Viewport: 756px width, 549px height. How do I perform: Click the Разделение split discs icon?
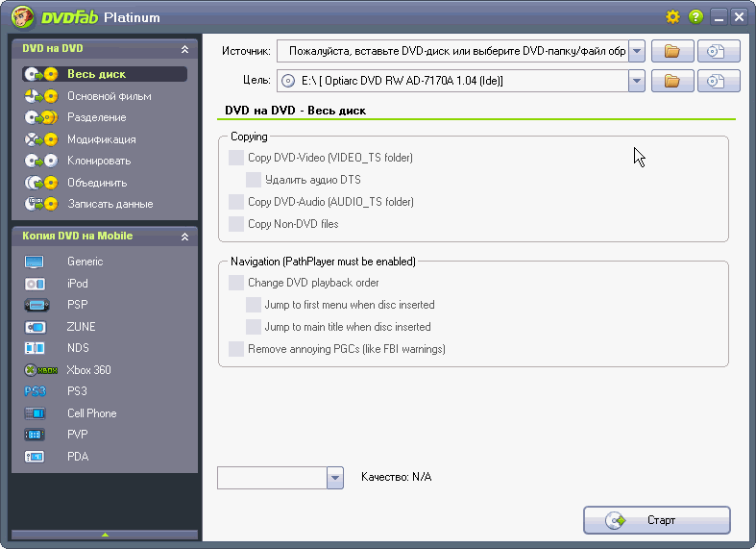(x=41, y=117)
